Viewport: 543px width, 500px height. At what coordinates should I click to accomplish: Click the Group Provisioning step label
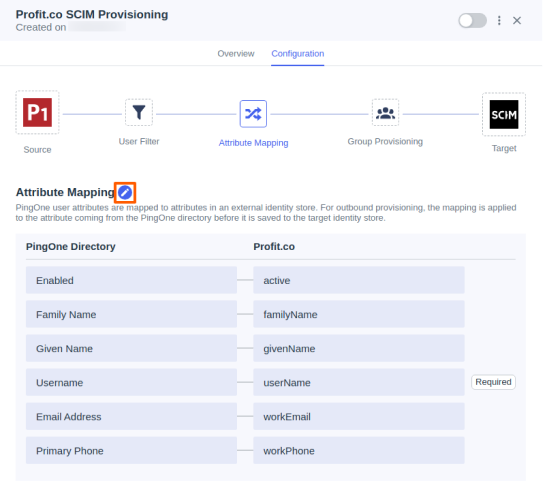pos(385,141)
